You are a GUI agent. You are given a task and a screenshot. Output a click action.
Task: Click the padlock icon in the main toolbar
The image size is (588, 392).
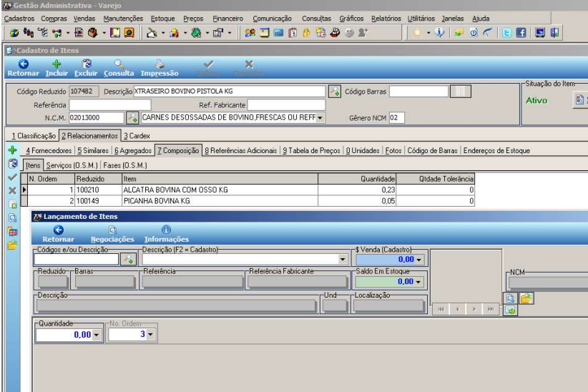(306, 33)
